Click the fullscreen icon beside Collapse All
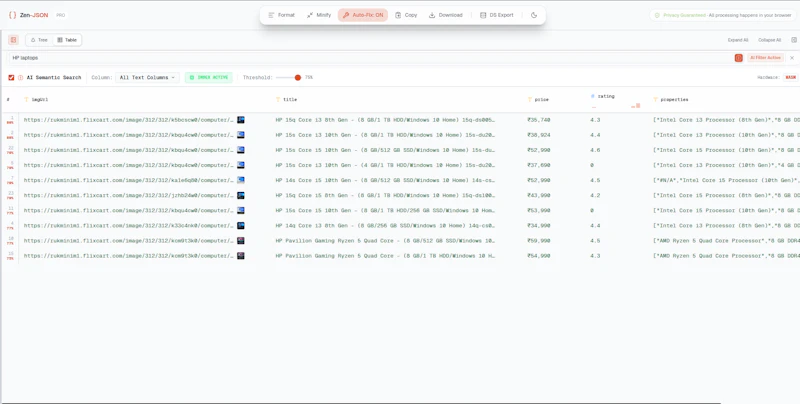The width and height of the screenshot is (800, 404). [x=793, y=40]
